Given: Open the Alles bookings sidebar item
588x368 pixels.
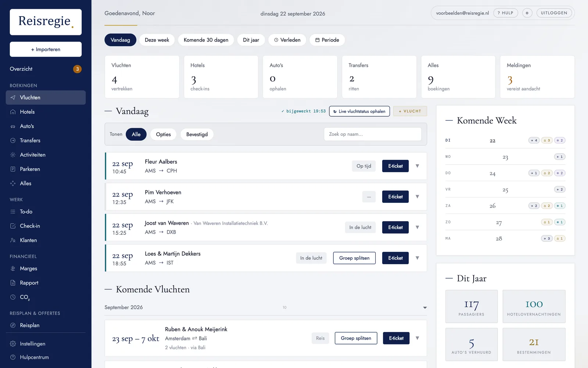Looking at the screenshot, I should click(x=46, y=183).
